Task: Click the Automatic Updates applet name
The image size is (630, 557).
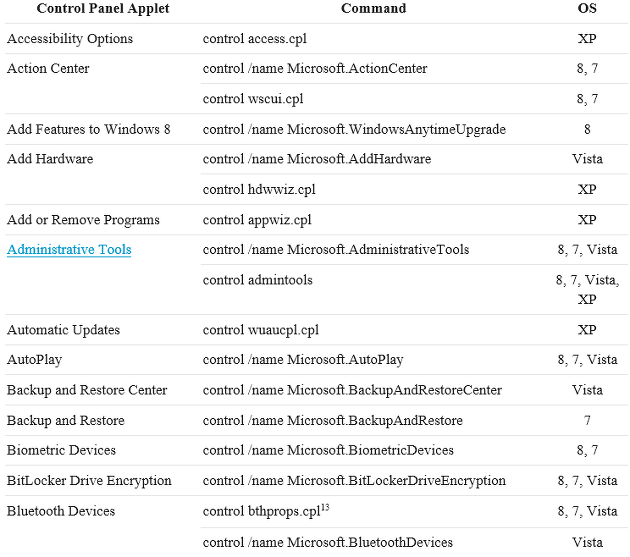Action: (63, 330)
